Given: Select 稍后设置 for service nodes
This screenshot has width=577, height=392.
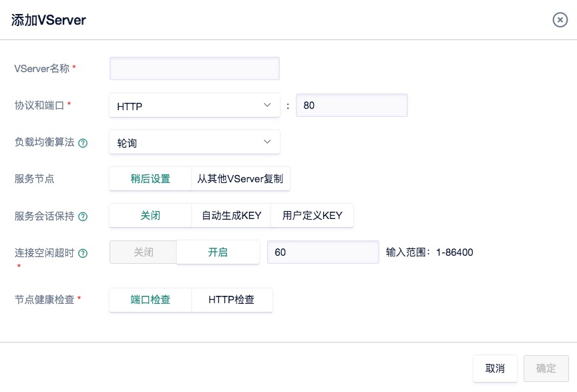Looking at the screenshot, I should pyautogui.click(x=150, y=179).
